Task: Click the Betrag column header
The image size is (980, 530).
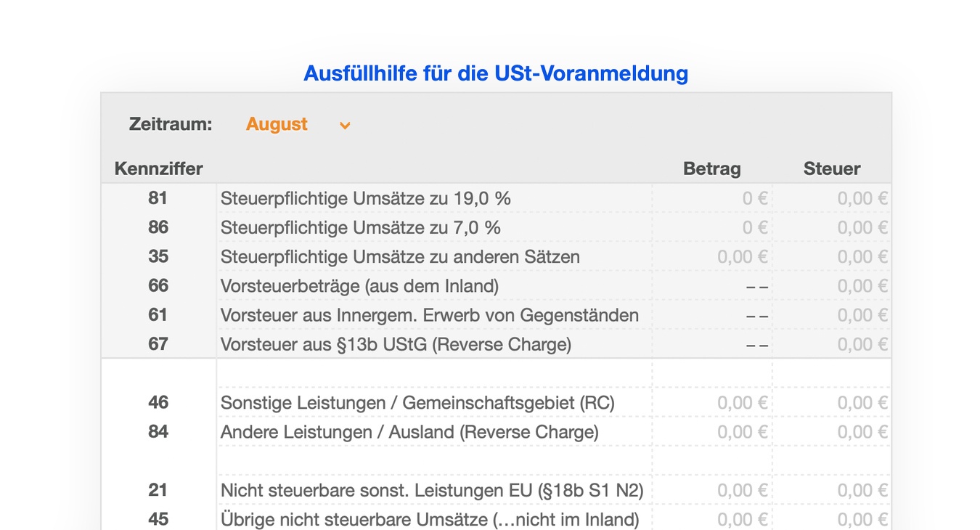Action: coord(711,168)
